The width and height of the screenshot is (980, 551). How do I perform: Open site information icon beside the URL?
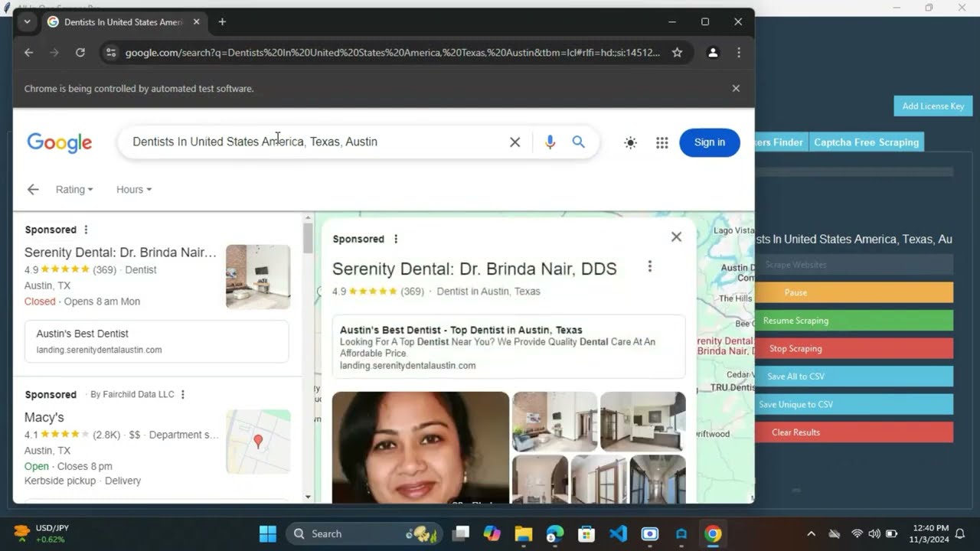coord(111,53)
